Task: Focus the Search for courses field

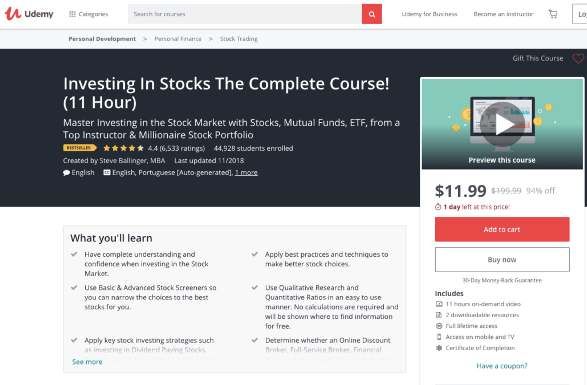Action: click(x=245, y=14)
